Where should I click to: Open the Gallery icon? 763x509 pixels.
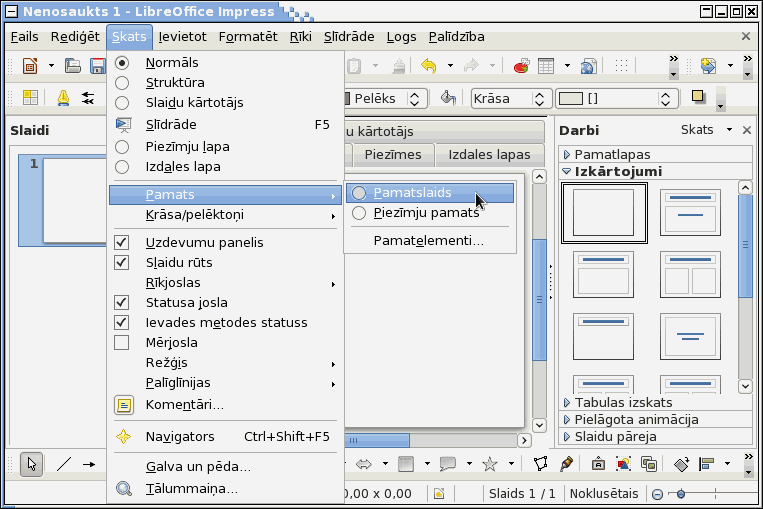(x=649, y=464)
